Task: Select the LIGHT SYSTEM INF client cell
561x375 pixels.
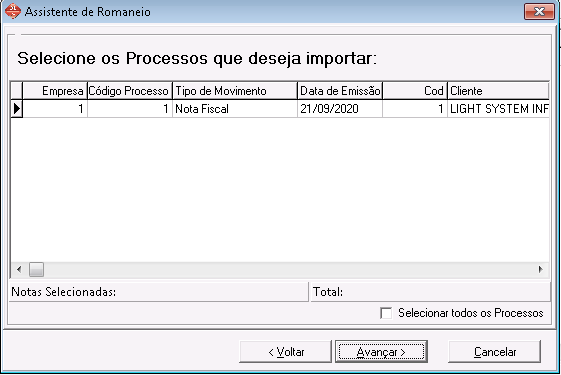Action: (498, 109)
